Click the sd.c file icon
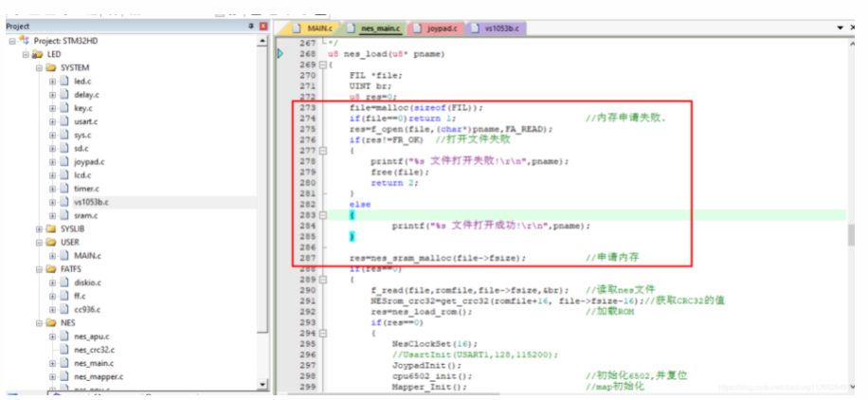 [64, 148]
